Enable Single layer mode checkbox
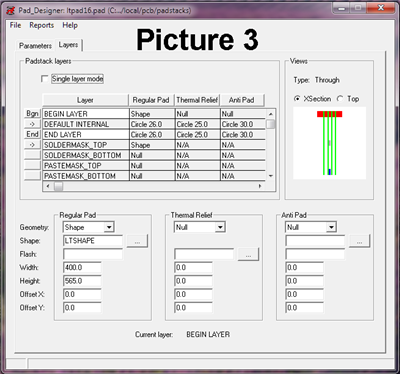Screen dimensions: 400x374 (44, 79)
